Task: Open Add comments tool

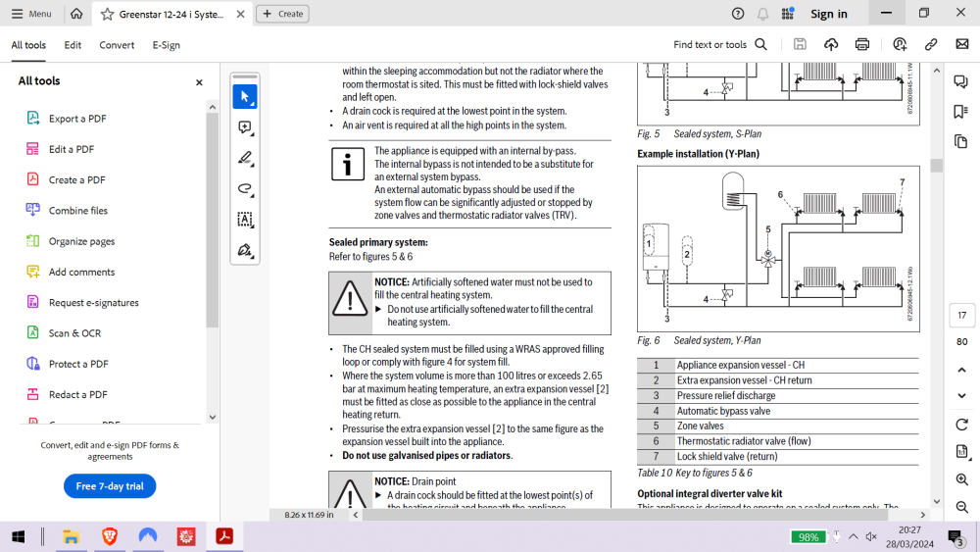Action: (x=81, y=272)
